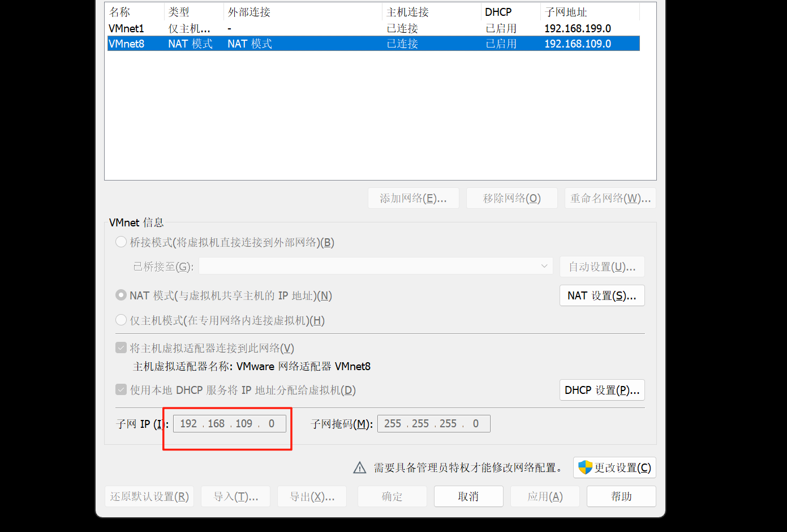The image size is (787, 532).
Task: Click the 类型 column header
Action: 194,12
